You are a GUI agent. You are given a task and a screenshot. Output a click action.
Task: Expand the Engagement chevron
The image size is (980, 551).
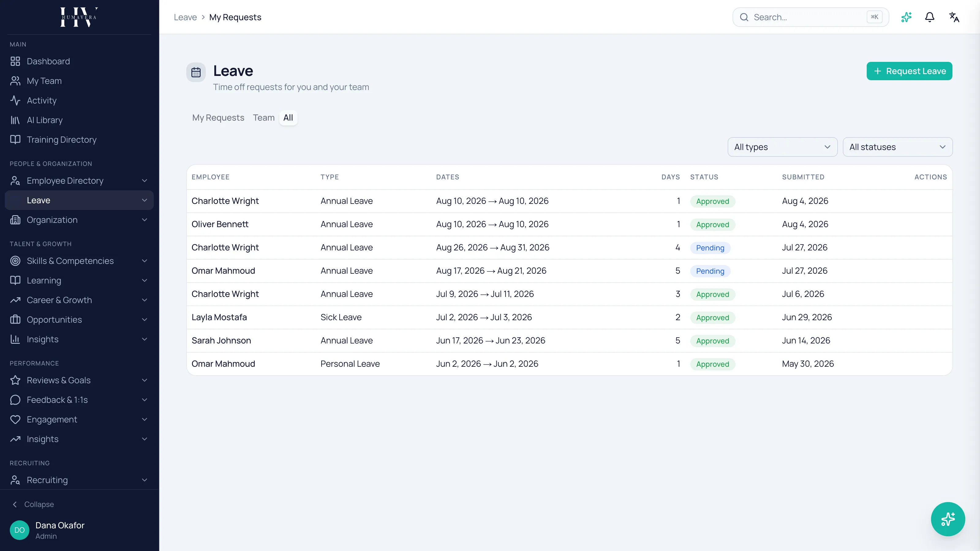click(145, 419)
